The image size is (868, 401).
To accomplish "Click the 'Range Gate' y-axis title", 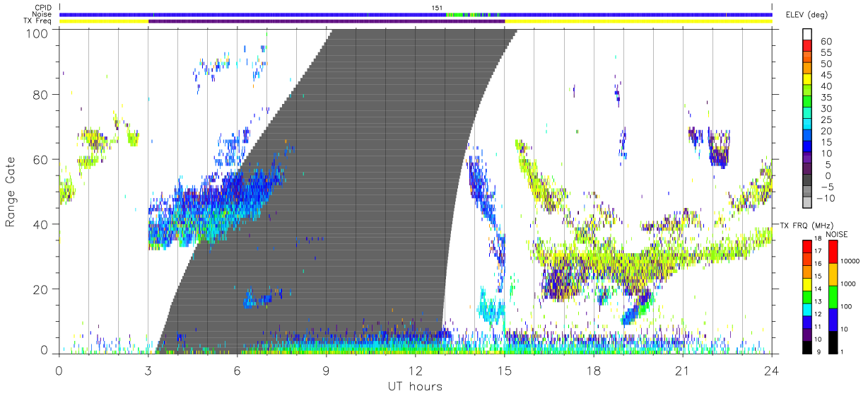I will click(11, 192).
